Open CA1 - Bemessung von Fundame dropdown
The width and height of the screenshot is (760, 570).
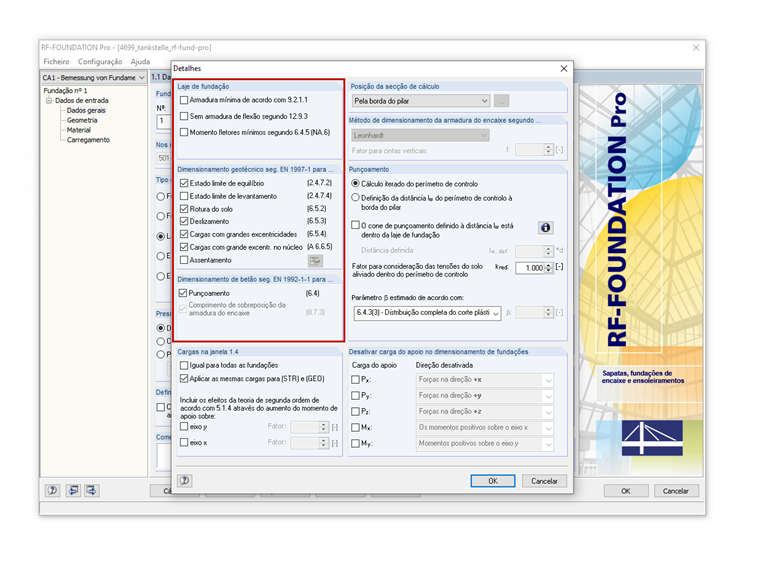[94, 78]
